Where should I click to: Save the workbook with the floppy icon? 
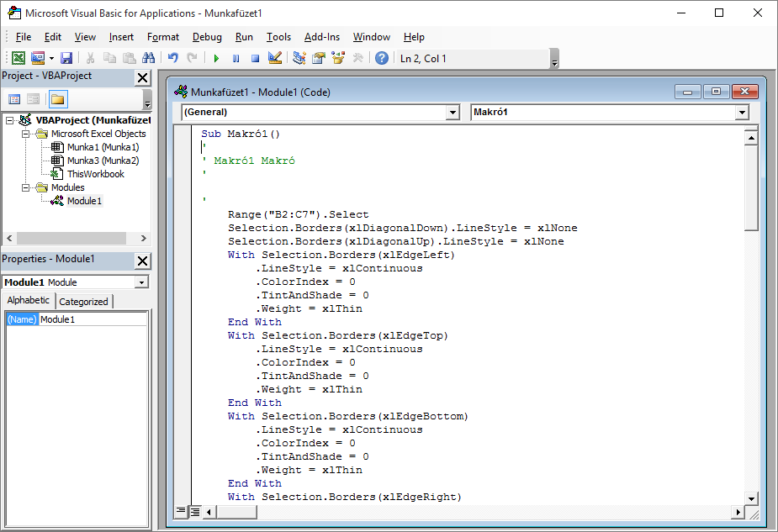(x=66, y=58)
